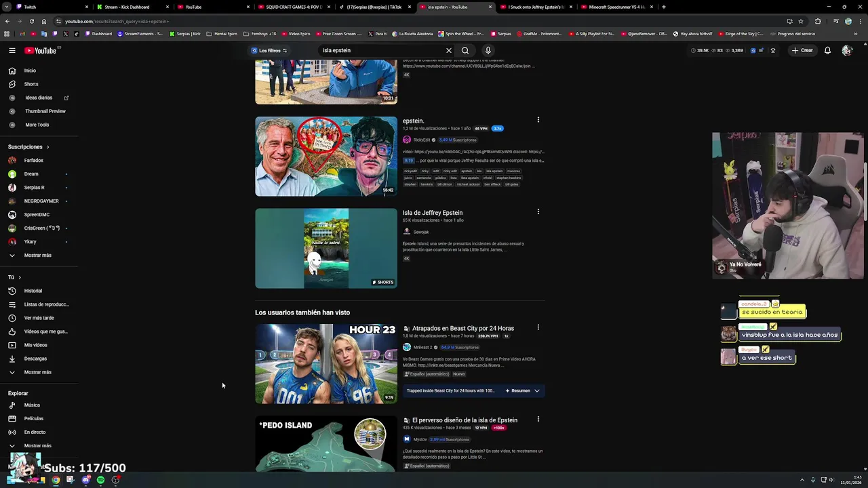Image resolution: width=868 pixels, height=488 pixels.
Task: Open Isla de Jeffrey Epstein Shorts thumbnail
Action: pos(326,248)
